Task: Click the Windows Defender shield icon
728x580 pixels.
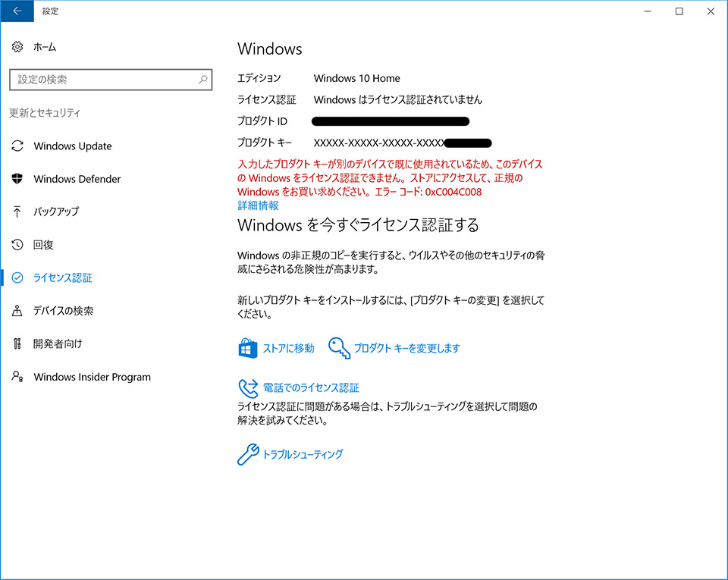Action: (x=17, y=179)
